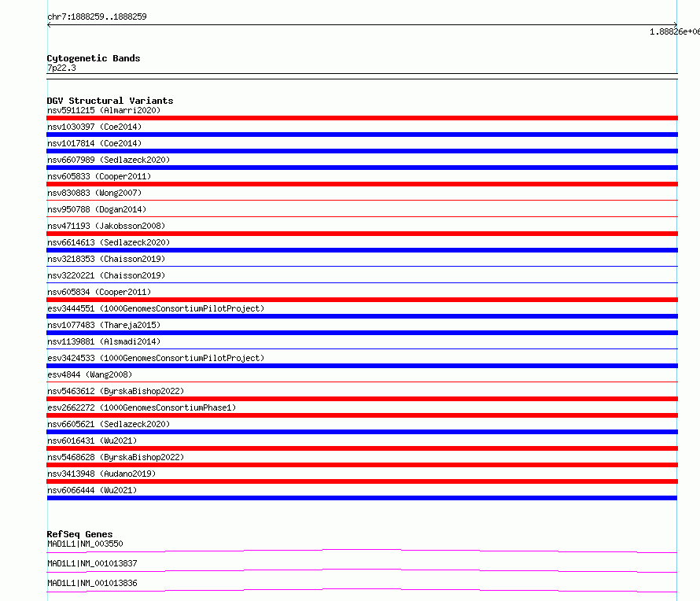
Task: Click the red bar under nsv5468628
Action: [x=362, y=465]
